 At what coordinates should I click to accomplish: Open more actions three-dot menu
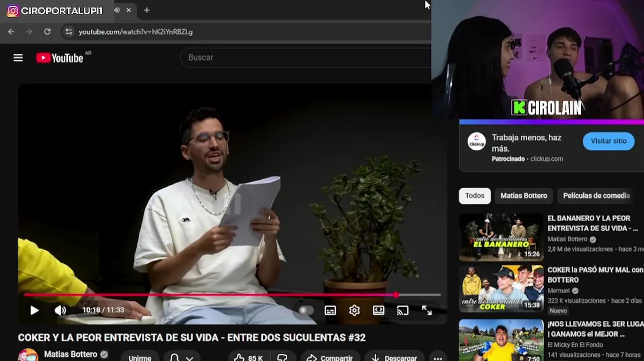tap(438, 357)
